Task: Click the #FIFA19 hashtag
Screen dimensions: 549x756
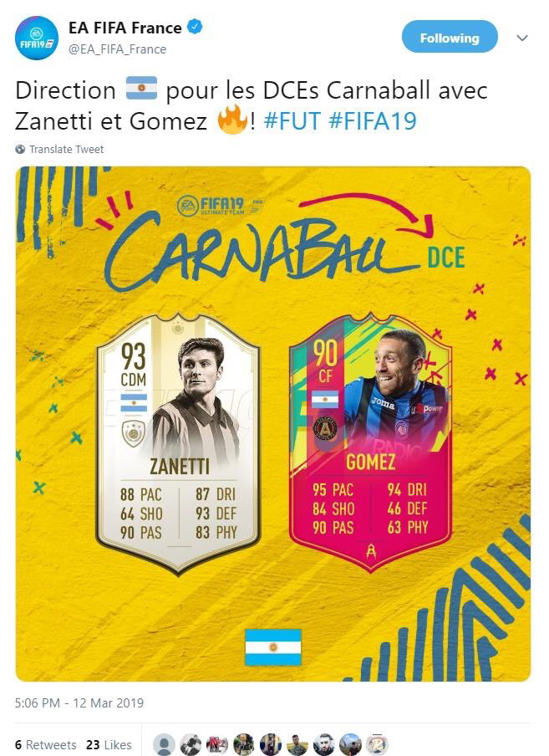Action: point(372,120)
